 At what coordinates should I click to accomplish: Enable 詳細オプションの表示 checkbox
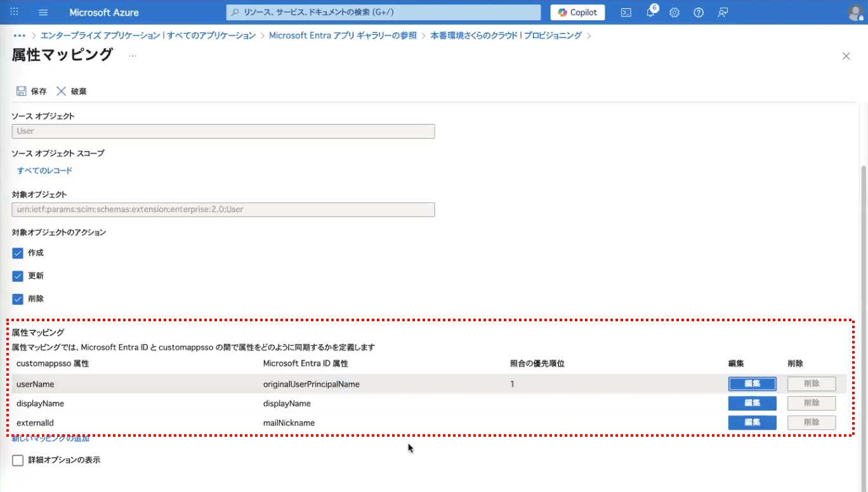click(18, 460)
